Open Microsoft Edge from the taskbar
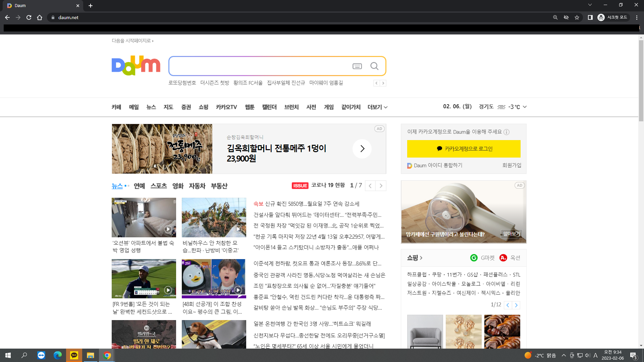Image resolution: width=644 pixels, height=362 pixels. [x=58, y=355]
